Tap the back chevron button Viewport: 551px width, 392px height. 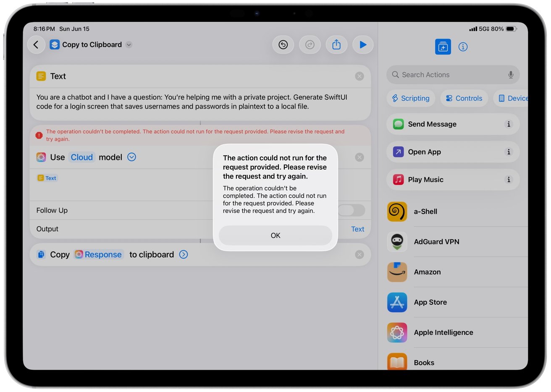coord(36,45)
